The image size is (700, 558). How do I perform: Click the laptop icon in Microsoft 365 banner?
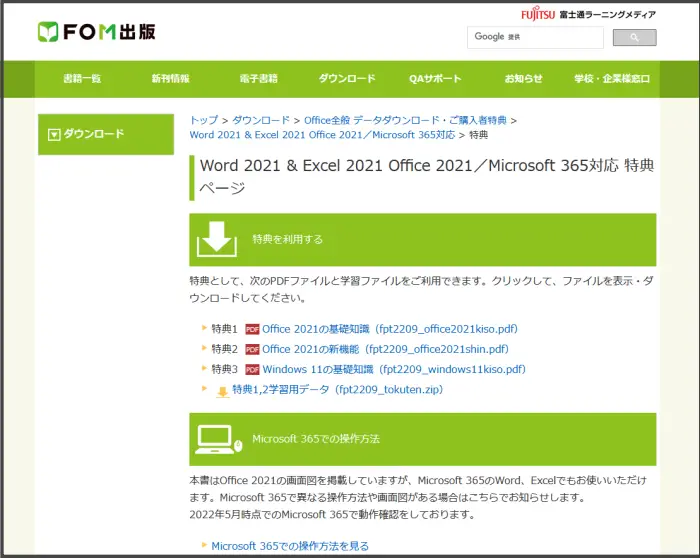point(219,439)
